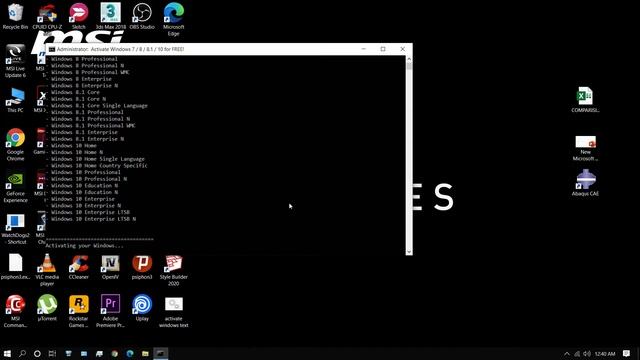The image size is (640, 360).
Task: Open WatchDogs2 Shortcut icon
Action: coord(16,229)
